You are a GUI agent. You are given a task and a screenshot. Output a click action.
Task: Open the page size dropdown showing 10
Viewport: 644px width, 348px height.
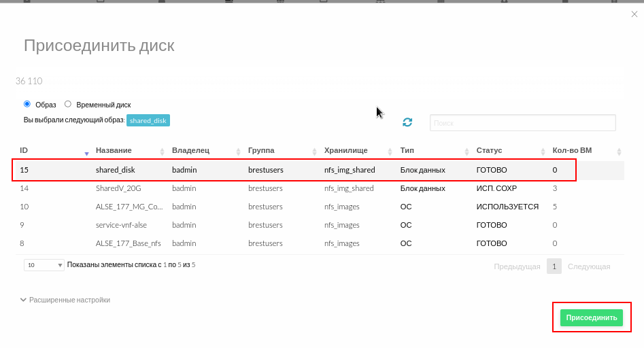(44, 265)
